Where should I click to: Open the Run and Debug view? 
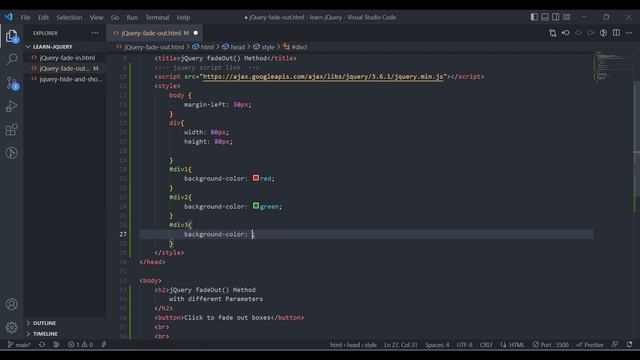pos(12,107)
